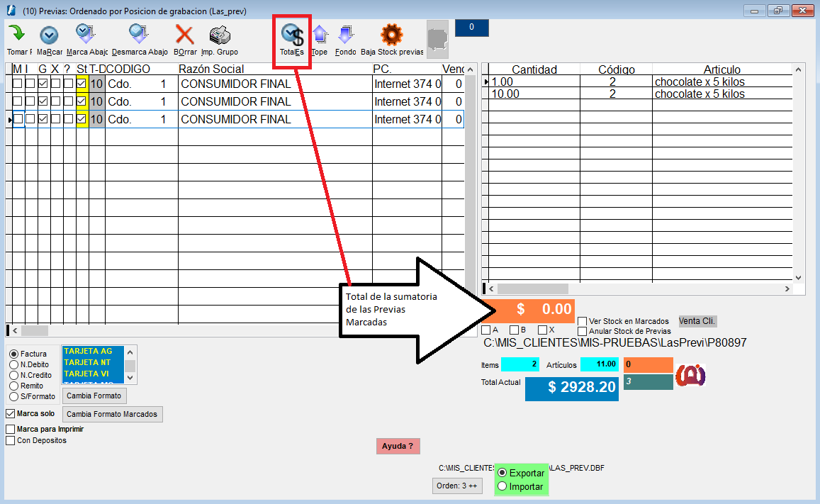The image size is (820, 504).
Task: Click Razón Social column header
Action: [275, 69]
